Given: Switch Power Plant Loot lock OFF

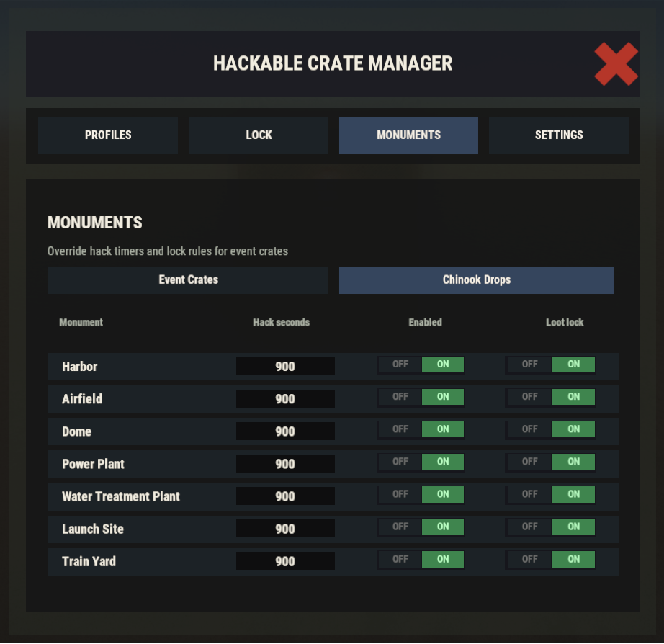Looking at the screenshot, I should click(x=530, y=462).
